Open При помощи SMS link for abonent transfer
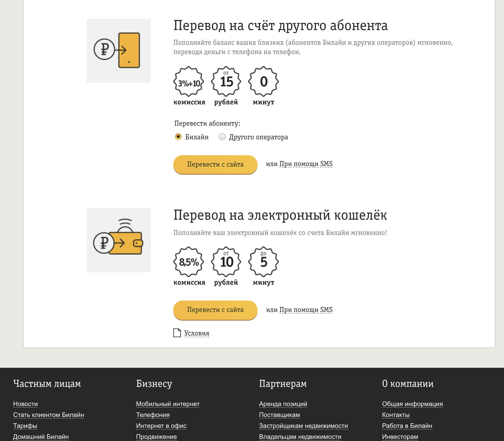The width and height of the screenshot is (504, 441). (306, 164)
